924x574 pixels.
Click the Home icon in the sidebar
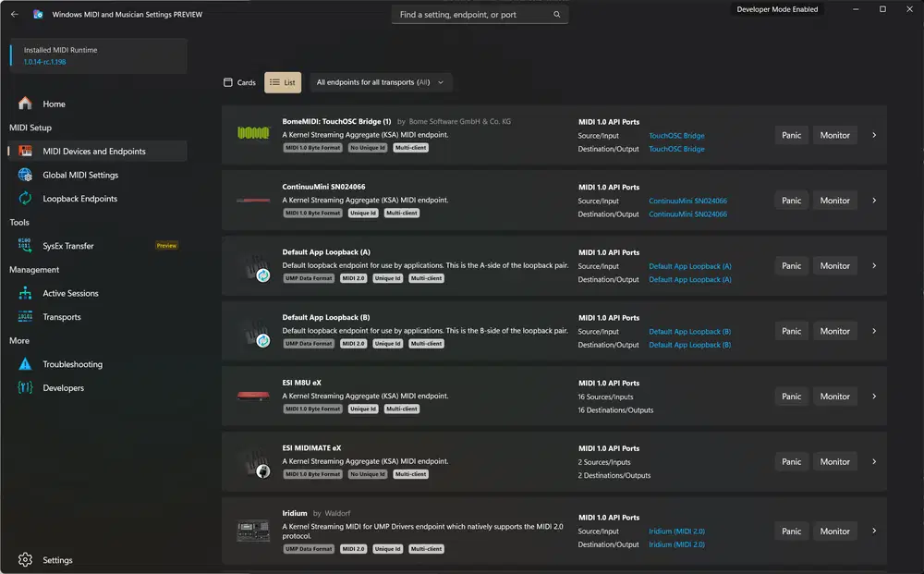pyautogui.click(x=25, y=104)
